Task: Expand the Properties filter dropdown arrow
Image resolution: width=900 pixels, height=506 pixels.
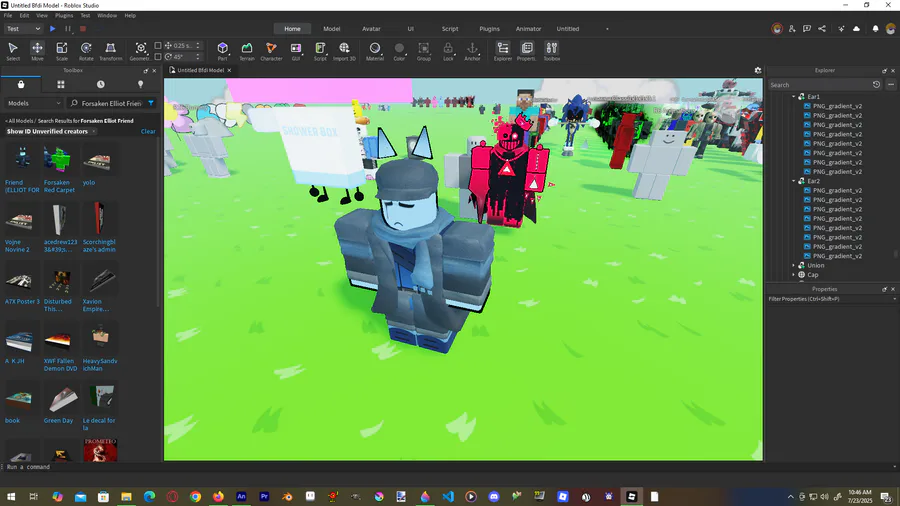Action: [x=894, y=299]
